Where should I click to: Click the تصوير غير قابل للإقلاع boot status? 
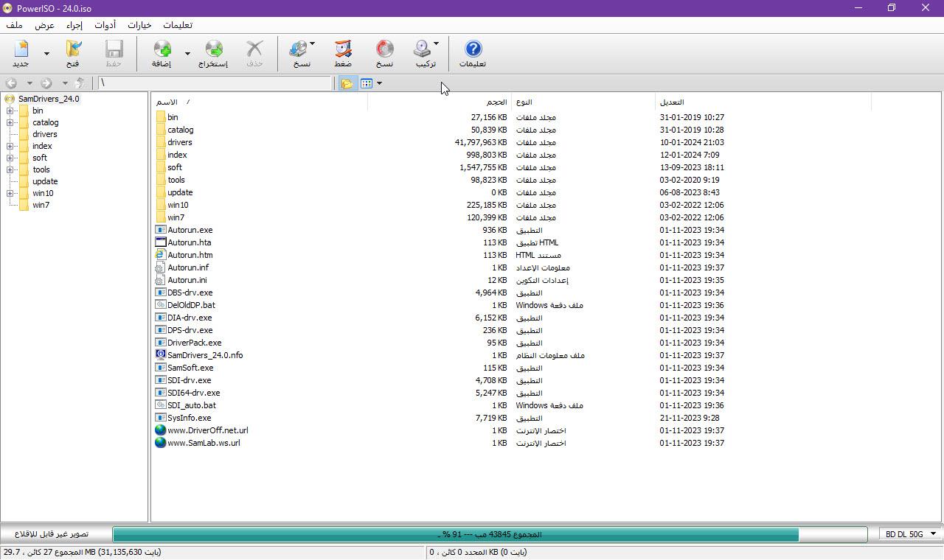pos(52,534)
